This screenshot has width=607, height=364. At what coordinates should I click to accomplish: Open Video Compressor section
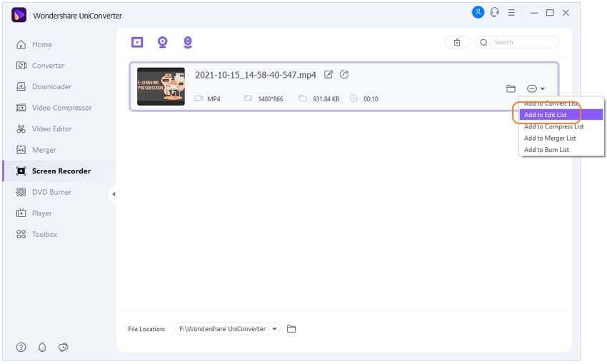pyautogui.click(x=54, y=108)
